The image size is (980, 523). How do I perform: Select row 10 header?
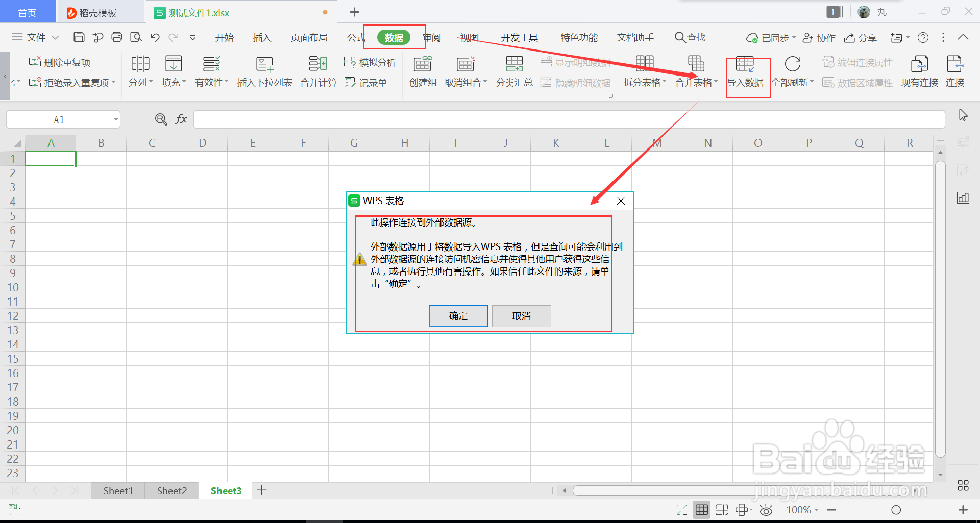click(x=12, y=287)
